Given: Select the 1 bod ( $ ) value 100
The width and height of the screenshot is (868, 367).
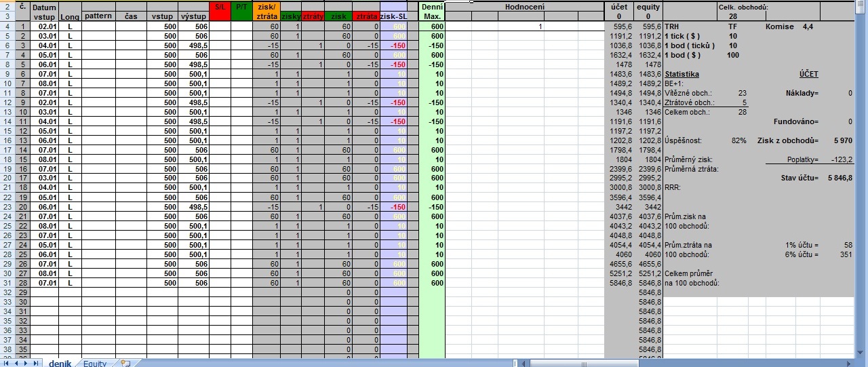Looking at the screenshot, I should pyautogui.click(x=733, y=54).
